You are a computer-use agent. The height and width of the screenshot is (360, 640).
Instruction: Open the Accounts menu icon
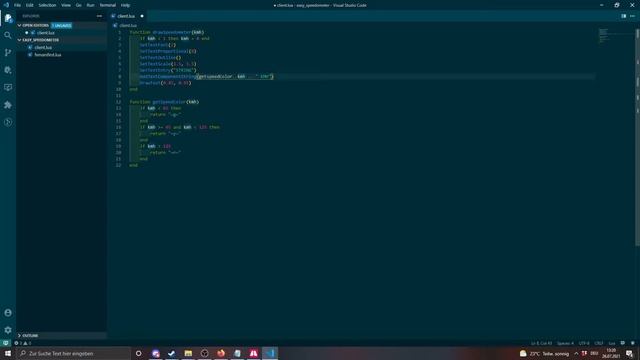pos(8,313)
